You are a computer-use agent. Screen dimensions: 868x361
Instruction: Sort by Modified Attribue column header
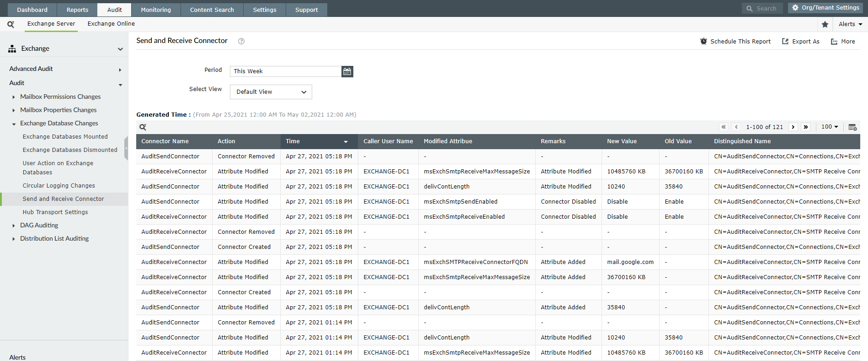(x=477, y=141)
